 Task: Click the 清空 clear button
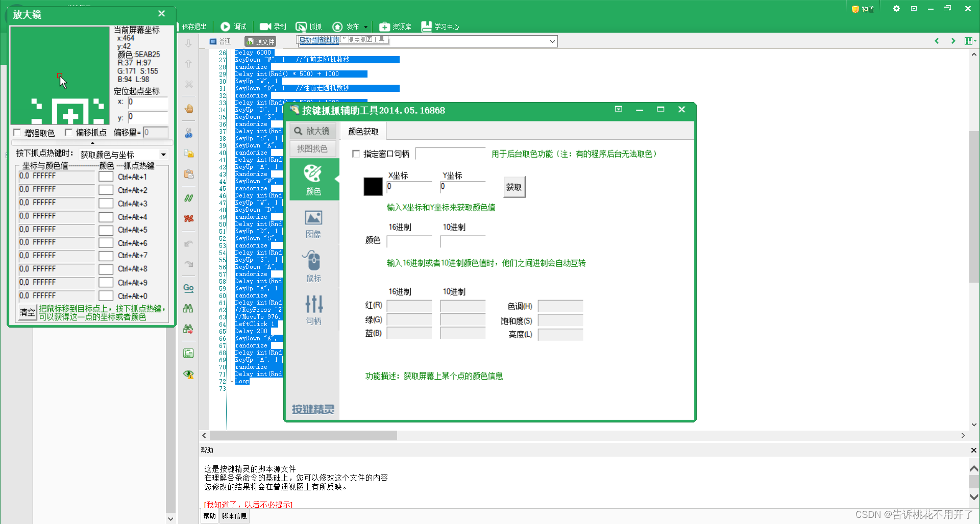[27, 312]
